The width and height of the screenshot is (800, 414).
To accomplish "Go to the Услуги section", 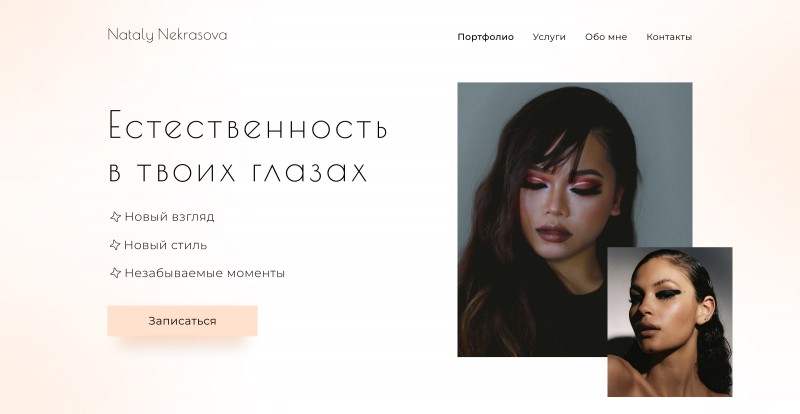I will [x=549, y=37].
